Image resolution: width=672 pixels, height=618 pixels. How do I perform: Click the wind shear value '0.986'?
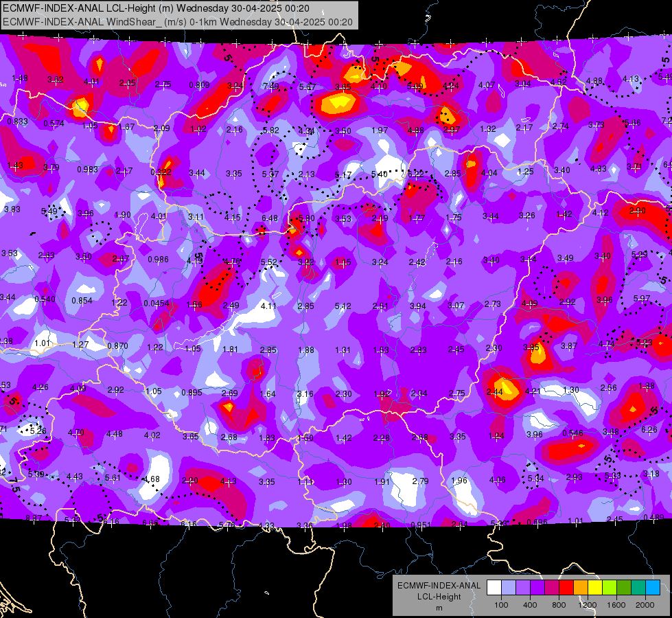click(x=158, y=260)
